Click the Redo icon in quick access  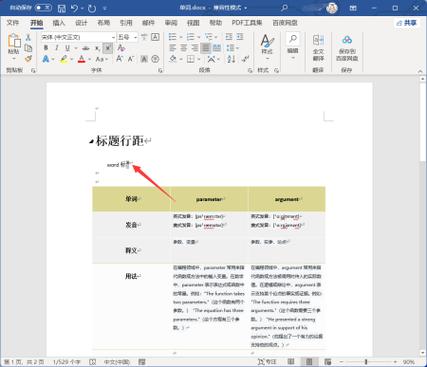(92, 8)
